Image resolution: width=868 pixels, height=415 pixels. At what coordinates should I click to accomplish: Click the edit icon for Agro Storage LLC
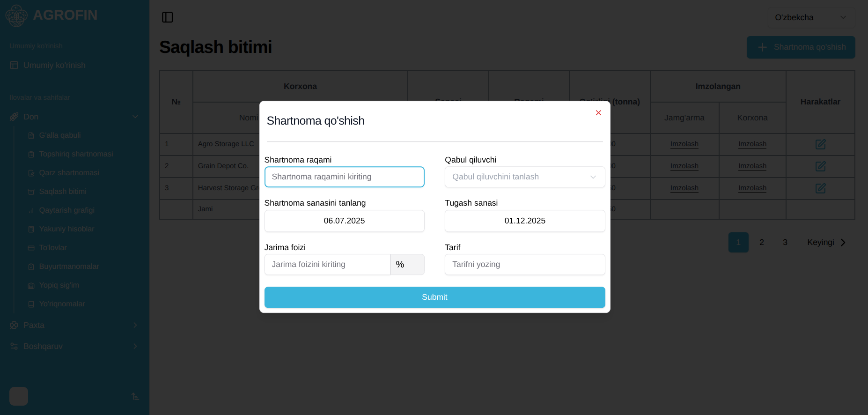coord(820,144)
